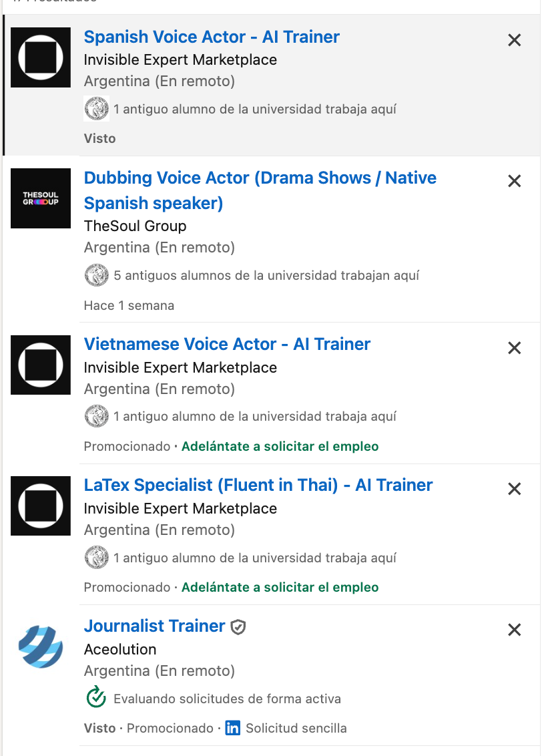This screenshot has width=554, height=756.
Task: Dismiss the Journalist Trainer job listing
Action: point(515,630)
